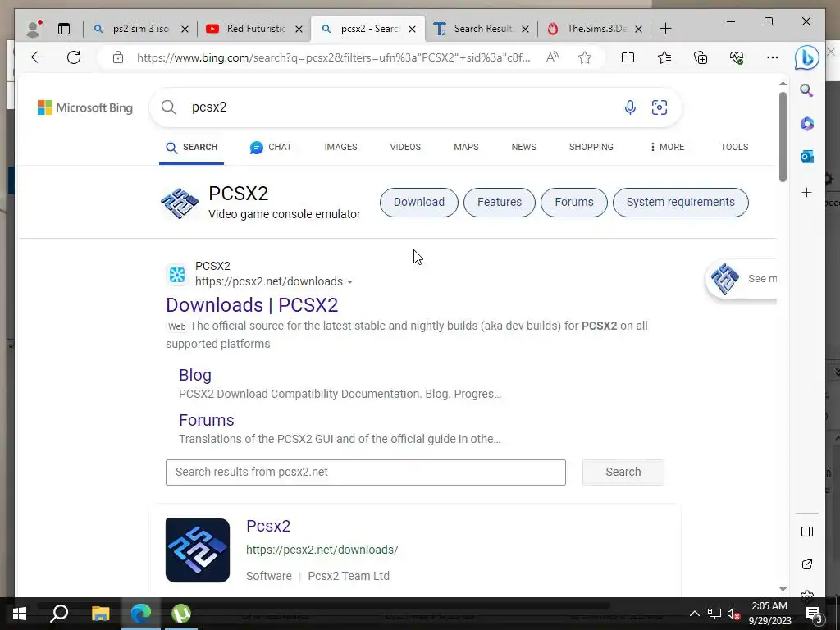Switch to the 'Search Result' tab
This screenshot has width=840, height=630.
point(482,29)
